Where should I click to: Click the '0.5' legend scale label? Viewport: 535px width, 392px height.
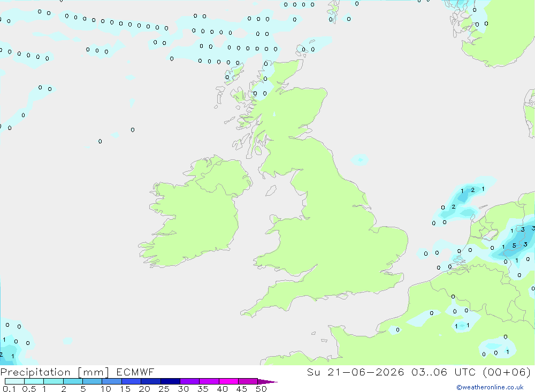click(29, 389)
